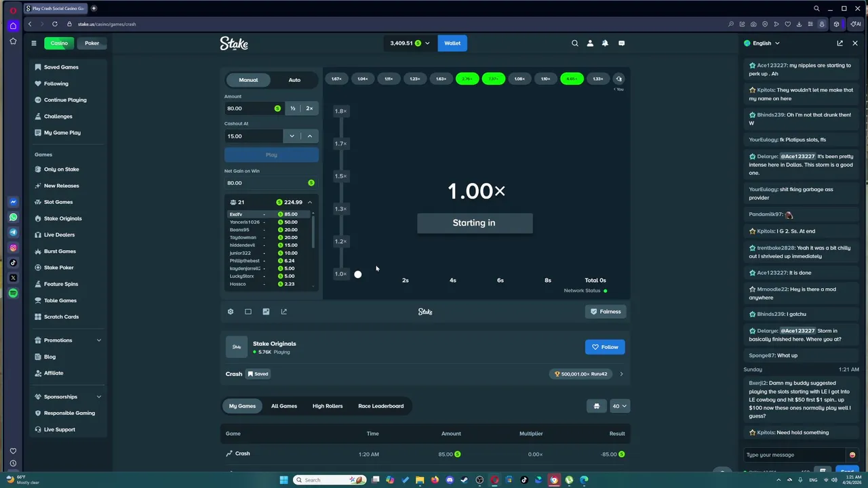Click the Wallet button
The height and width of the screenshot is (488, 868).
[452, 43]
